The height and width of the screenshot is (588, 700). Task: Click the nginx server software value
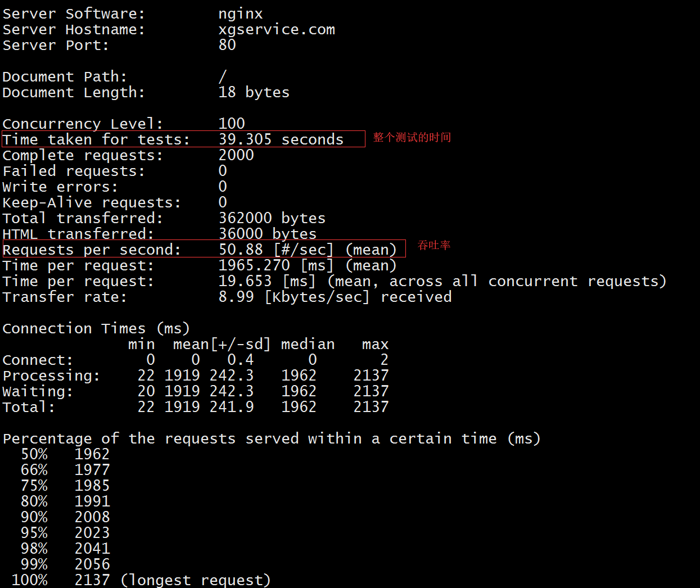coord(241,14)
